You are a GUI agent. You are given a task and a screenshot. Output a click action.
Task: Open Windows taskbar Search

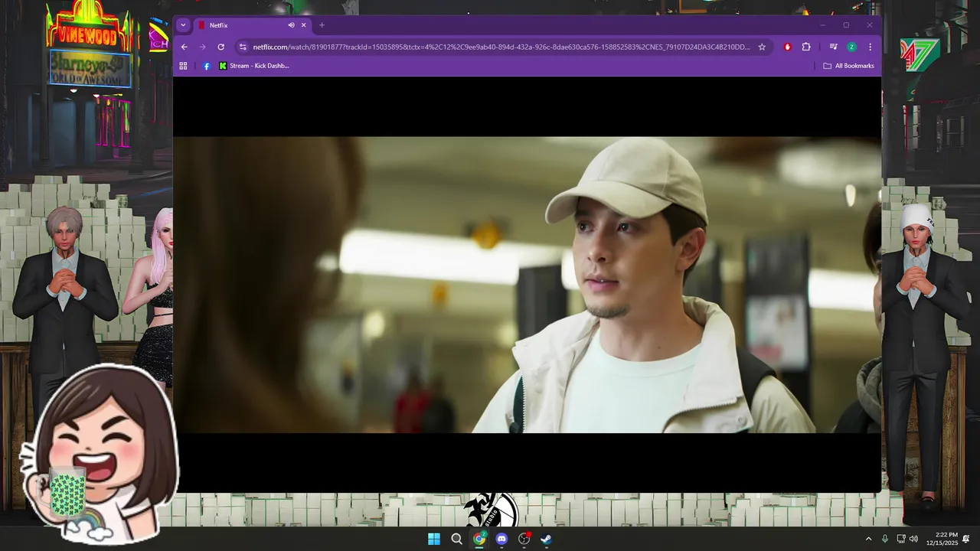click(x=456, y=539)
